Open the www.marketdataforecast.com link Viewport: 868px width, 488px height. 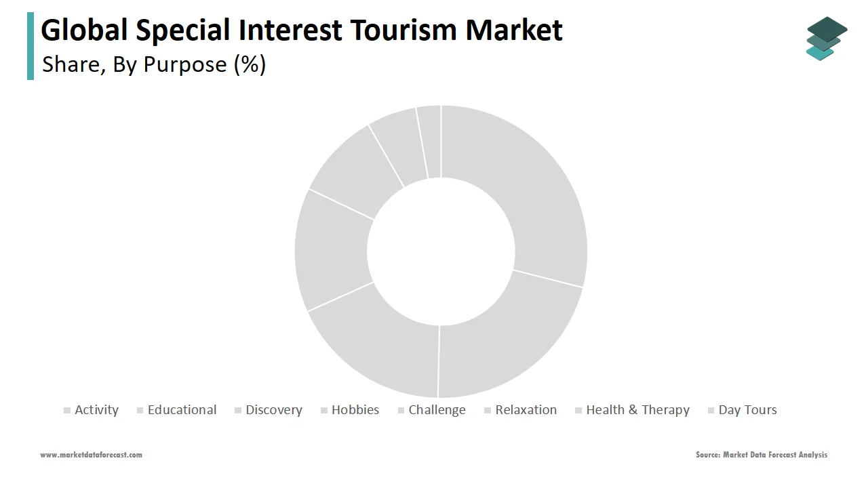point(91,455)
